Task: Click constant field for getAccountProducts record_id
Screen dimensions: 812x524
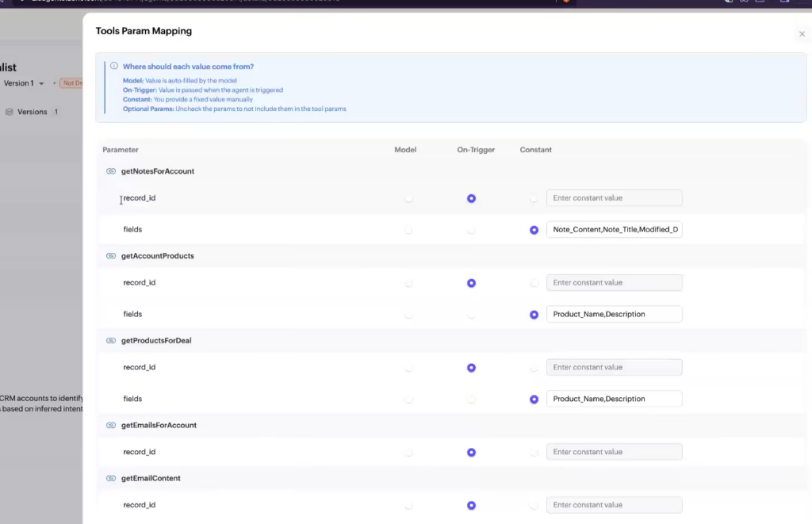Action: pos(615,283)
